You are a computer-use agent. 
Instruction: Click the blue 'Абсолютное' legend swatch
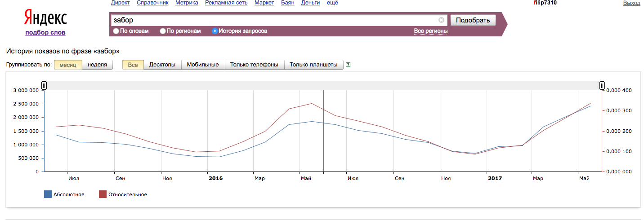pyautogui.click(x=47, y=194)
